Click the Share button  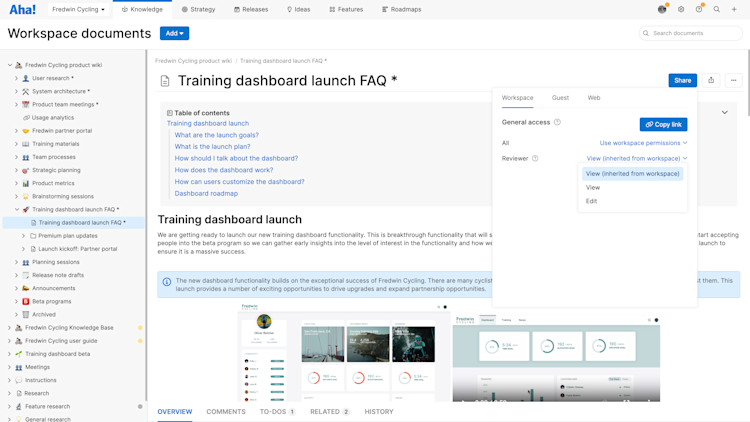(x=682, y=80)
